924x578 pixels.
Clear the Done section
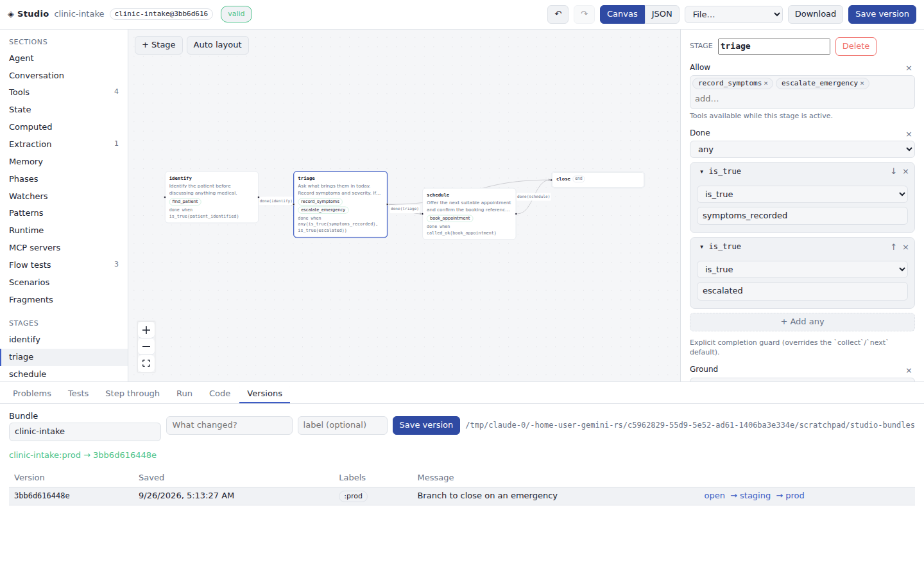click(909, 134)
